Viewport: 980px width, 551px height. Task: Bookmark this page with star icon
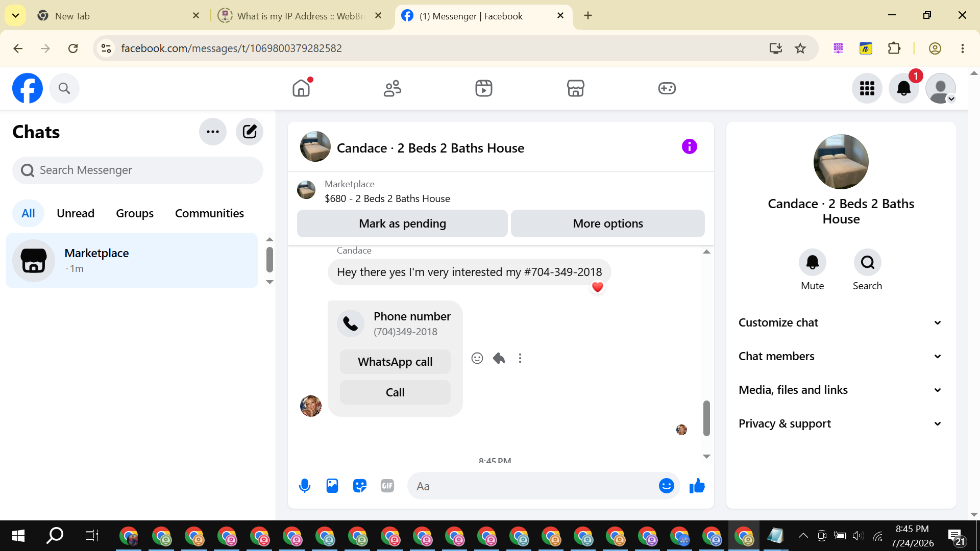pyautogui.click(x=800, y=48)
